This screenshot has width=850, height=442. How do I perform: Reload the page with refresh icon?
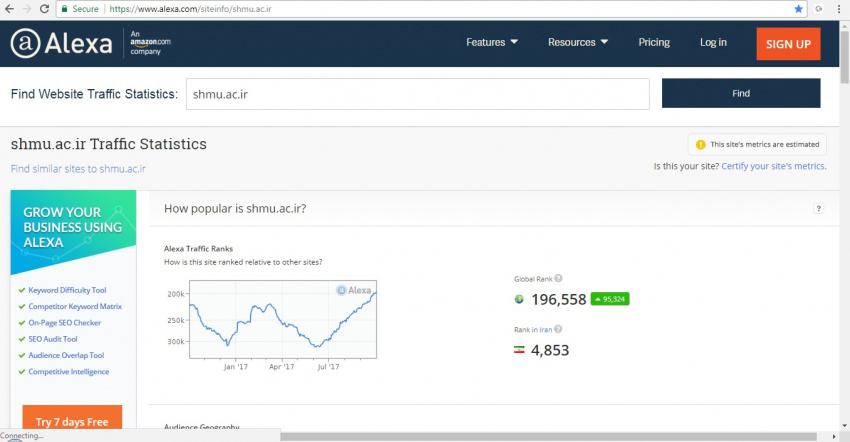coord(44,9)
